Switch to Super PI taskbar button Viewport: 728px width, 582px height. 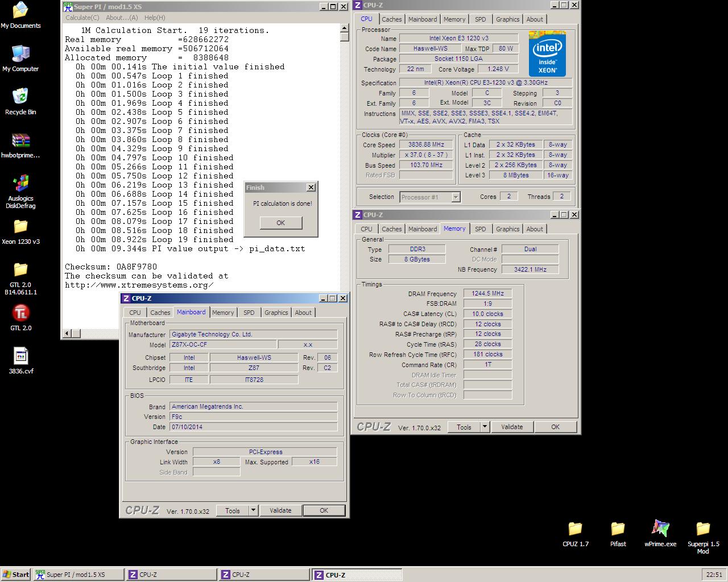click(x=78, y=575)
